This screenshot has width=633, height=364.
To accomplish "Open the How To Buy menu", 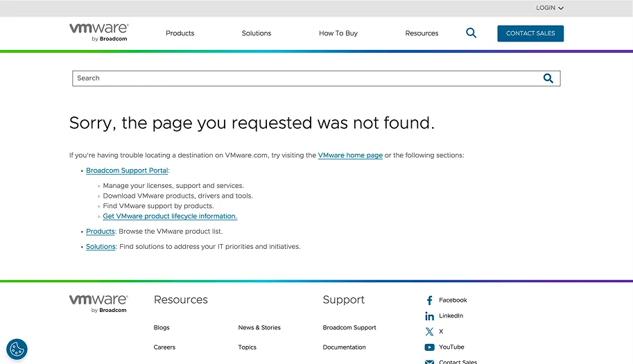I will [338, 33].
